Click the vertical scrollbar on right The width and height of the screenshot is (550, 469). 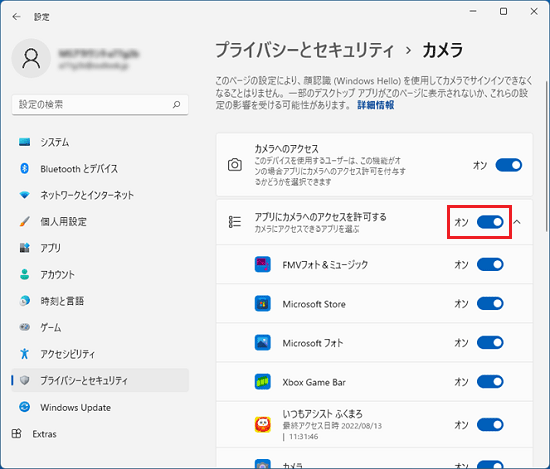(546, 156)
